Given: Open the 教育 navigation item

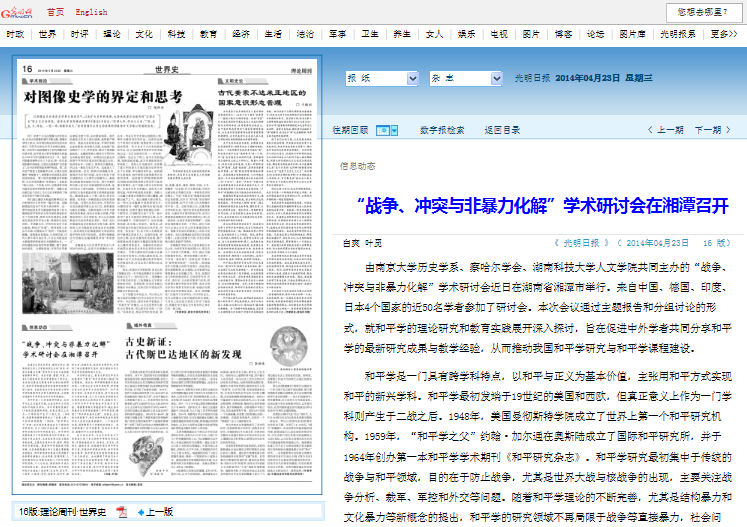Looking at the screenshot, I should pyautogui.click(x=209, y=34).
